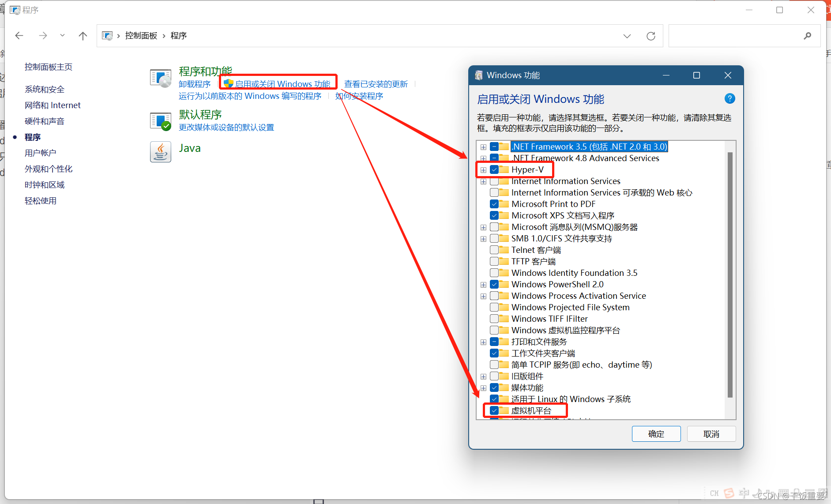Click the feature list vertical scrollbar

730,275
